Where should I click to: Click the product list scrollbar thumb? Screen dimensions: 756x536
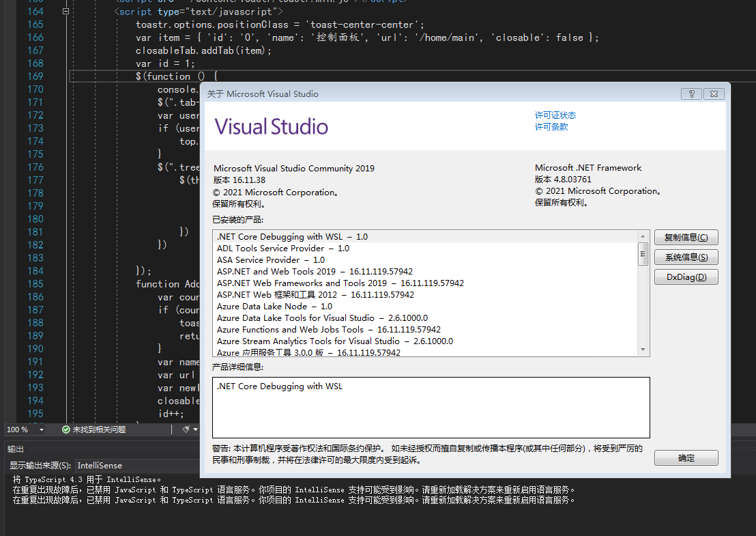click(x=643, y=254)
